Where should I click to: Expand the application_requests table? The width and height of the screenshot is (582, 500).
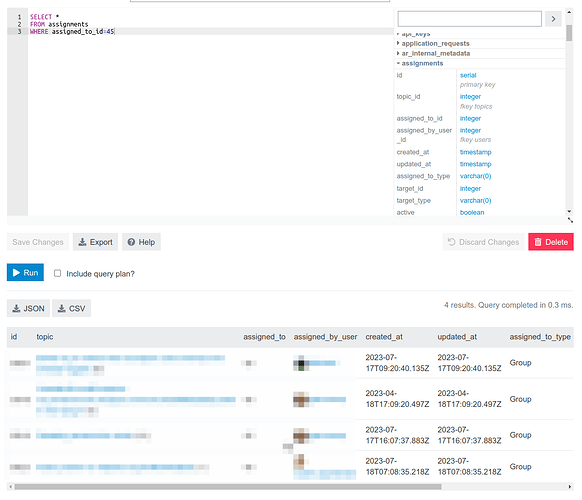(x=435, y=43)
